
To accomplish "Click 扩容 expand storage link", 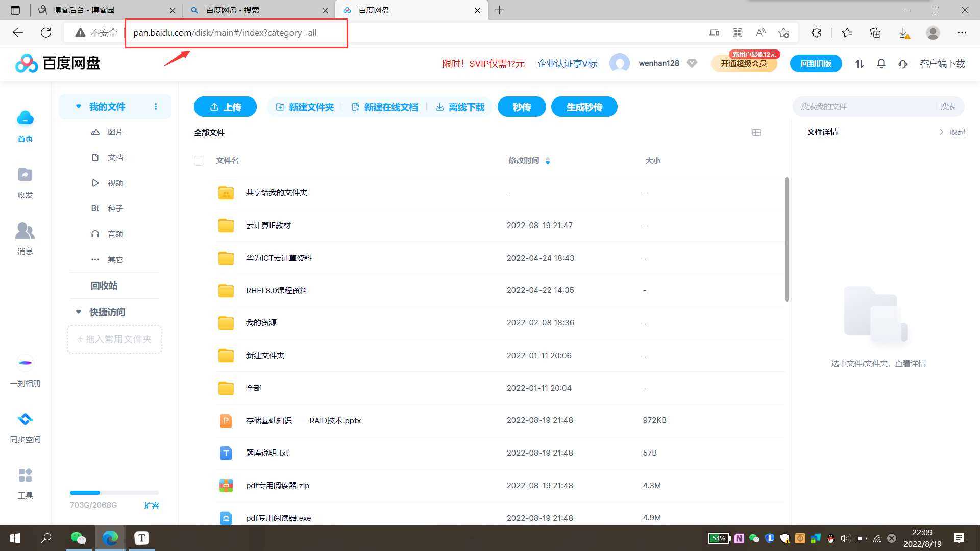I will tap(151, 505).
